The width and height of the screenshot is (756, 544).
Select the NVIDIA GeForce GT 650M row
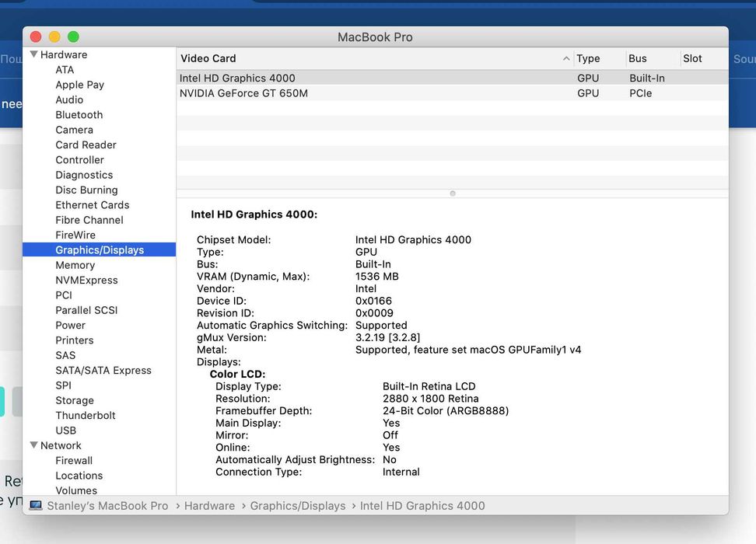pyautogui.click(x=452, y=93)
